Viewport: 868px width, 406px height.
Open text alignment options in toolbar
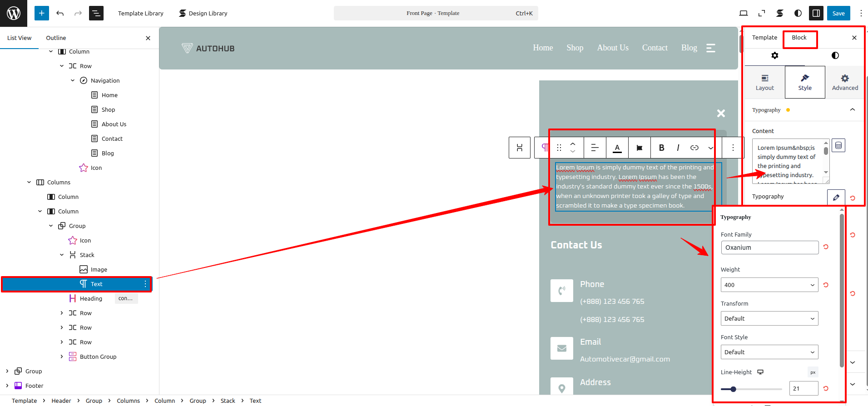point(595,148)
